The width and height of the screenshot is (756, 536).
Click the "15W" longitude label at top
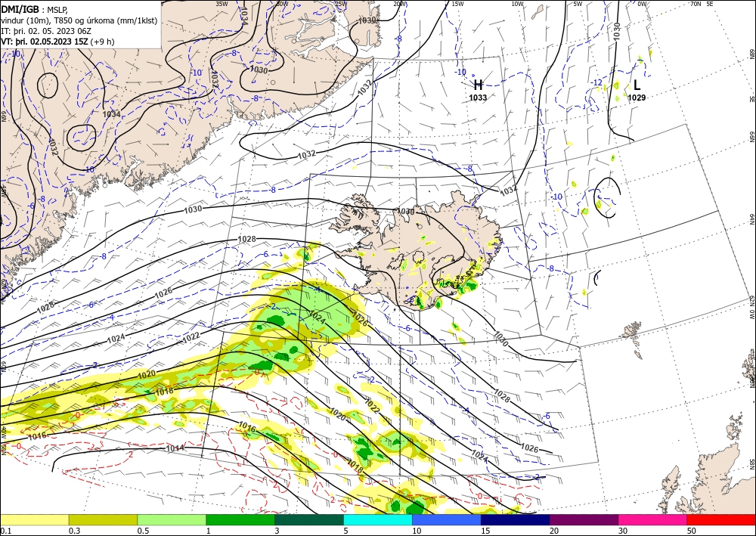click(x=457, y=4)
